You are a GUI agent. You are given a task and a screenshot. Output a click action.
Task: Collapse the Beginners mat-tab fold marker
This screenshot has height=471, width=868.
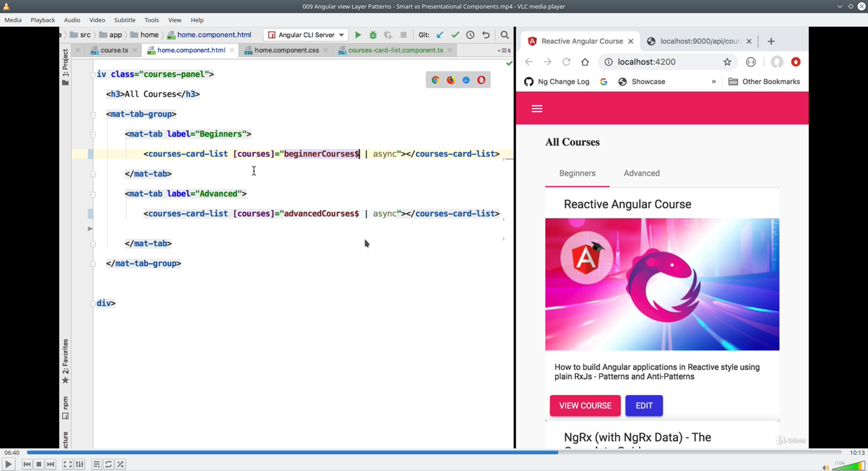pyautogui.click(x=93, y=135)
